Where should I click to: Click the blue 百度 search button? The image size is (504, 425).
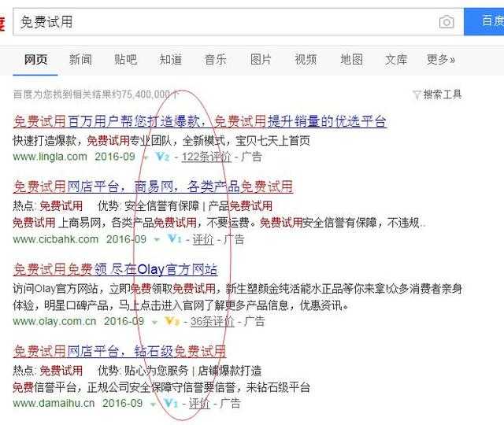(484, 21)
